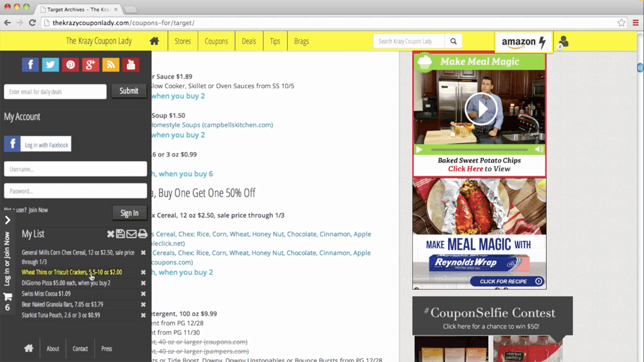Email My List with the envelope icon

tap(131, 234)
